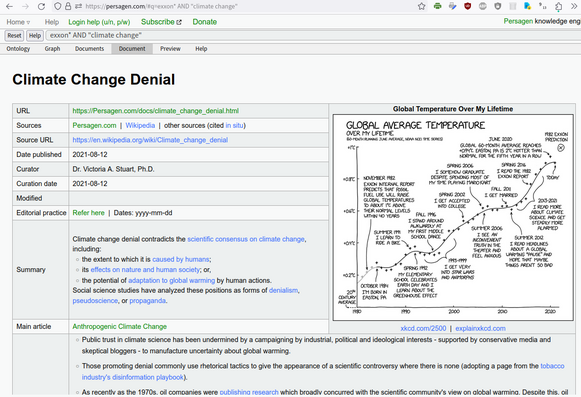Focus the search query input field
The height and width of the screenshot is (397, 581).
coord(313,36)
